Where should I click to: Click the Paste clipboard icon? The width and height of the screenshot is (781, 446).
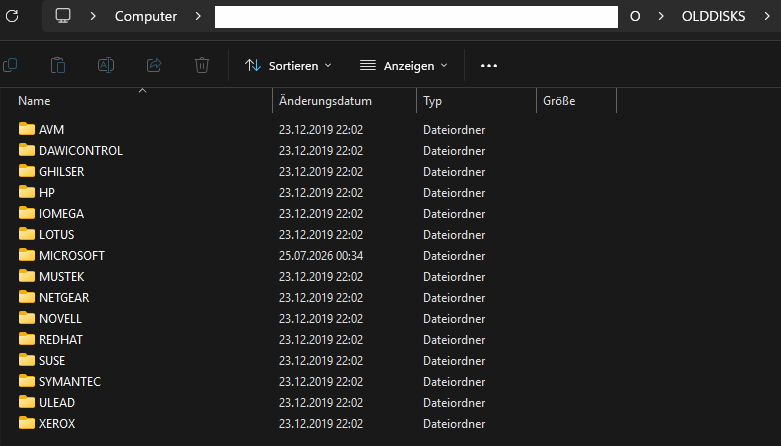click(58, 65)
